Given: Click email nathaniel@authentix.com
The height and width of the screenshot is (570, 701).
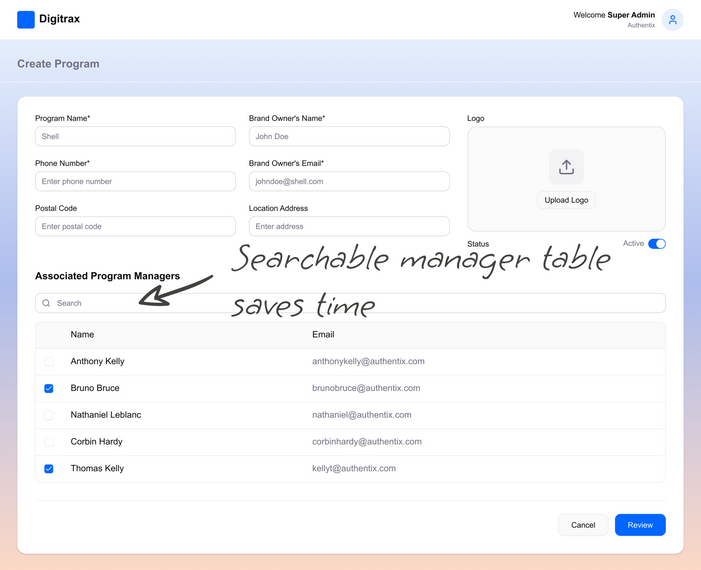Looking at the screenshot, I should [362, 415].
